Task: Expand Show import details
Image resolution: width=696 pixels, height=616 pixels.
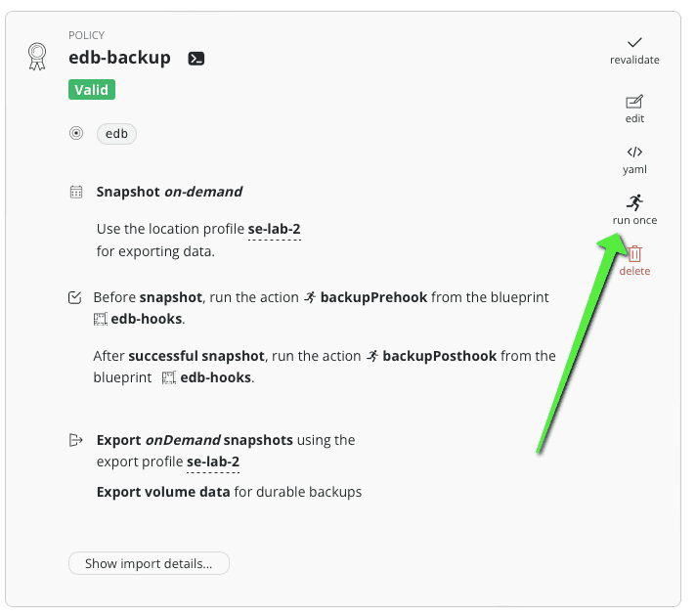Action: pyautogui.click(x=149, y=563)
